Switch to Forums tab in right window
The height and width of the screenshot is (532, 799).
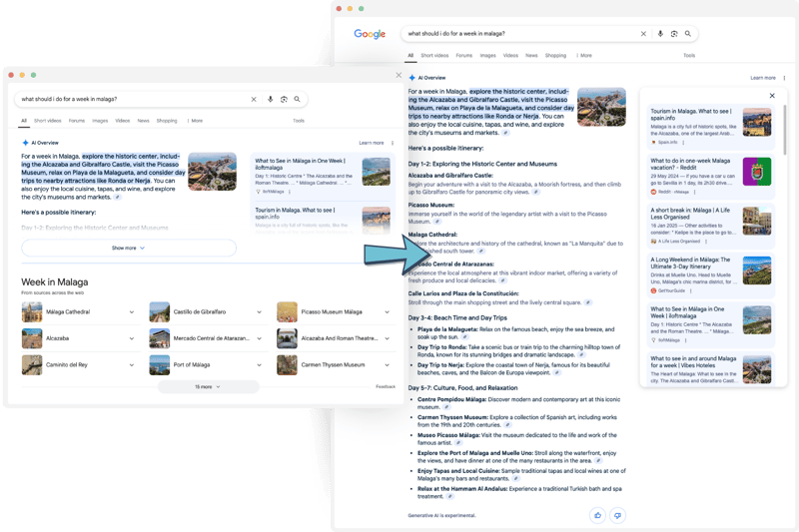coord(463,56)
